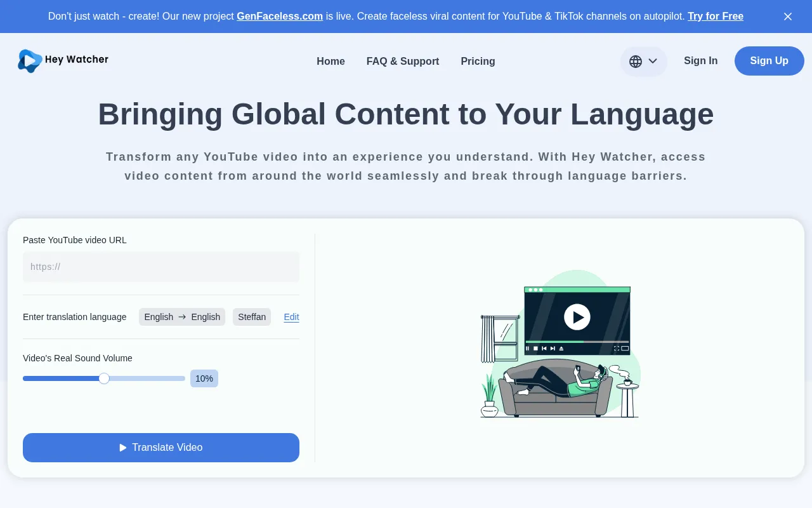This screenshot has width=812, height=508.
Task: Click Edit for translation language
Action: pos(291,317)
